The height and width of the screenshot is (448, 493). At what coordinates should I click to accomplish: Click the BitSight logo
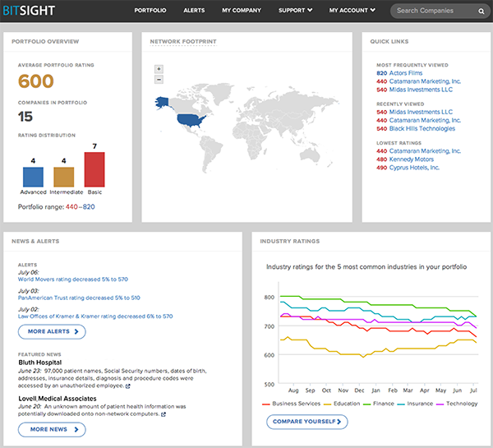point(29,11)
